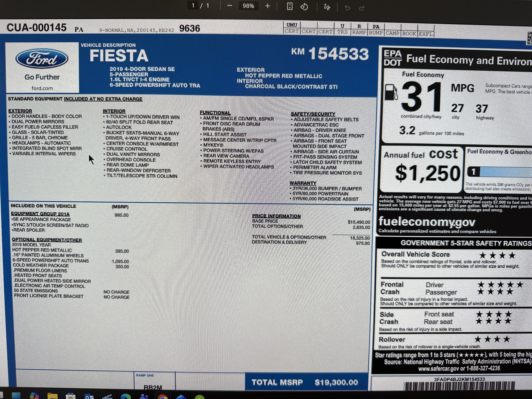Image resolution: width=532 pixels, height=399 pixels.
Task: Click the ford.com text under logo
Action: point(42,88)
